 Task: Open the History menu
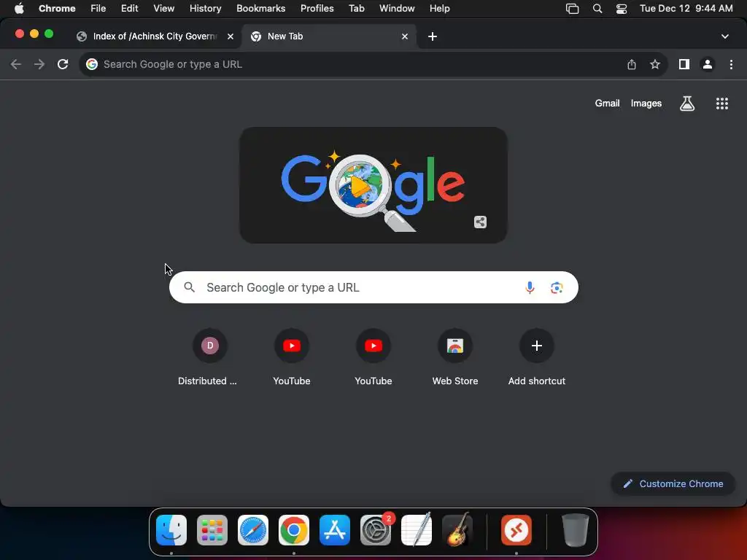point(205,8)
